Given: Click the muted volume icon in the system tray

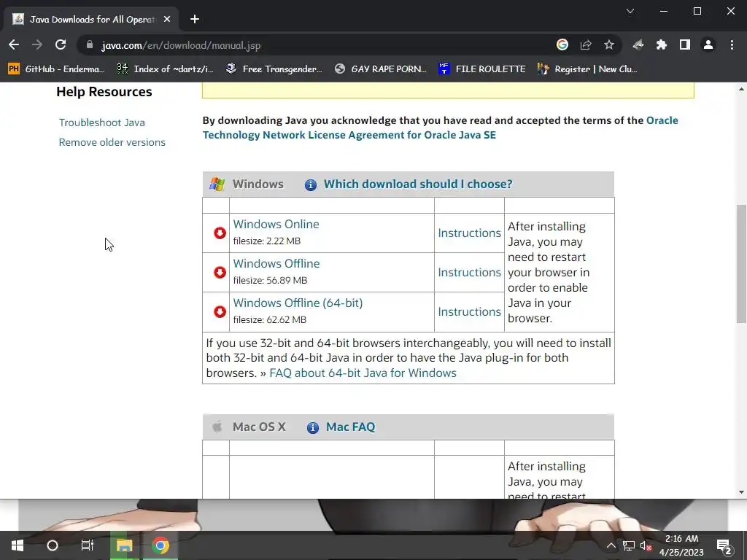Looking at the screenshot, I should 646,545.
